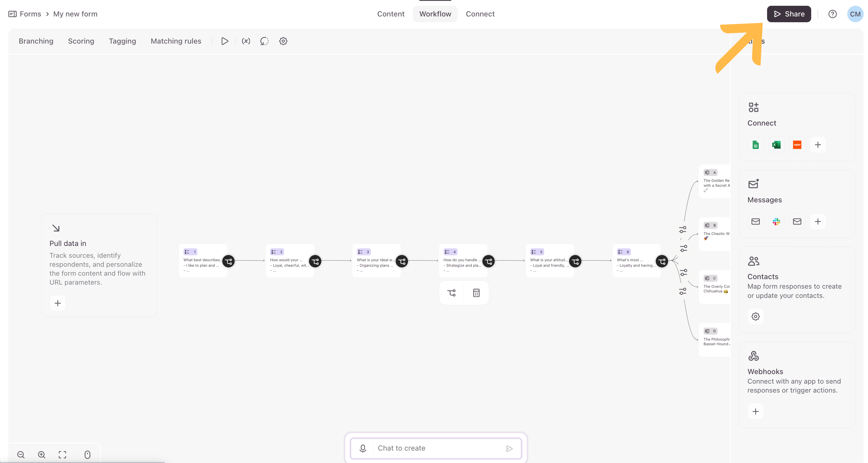This screenshot has width=868, height=463.
Task: Open the calculator icon under question 4
Action: click(476, 293)
